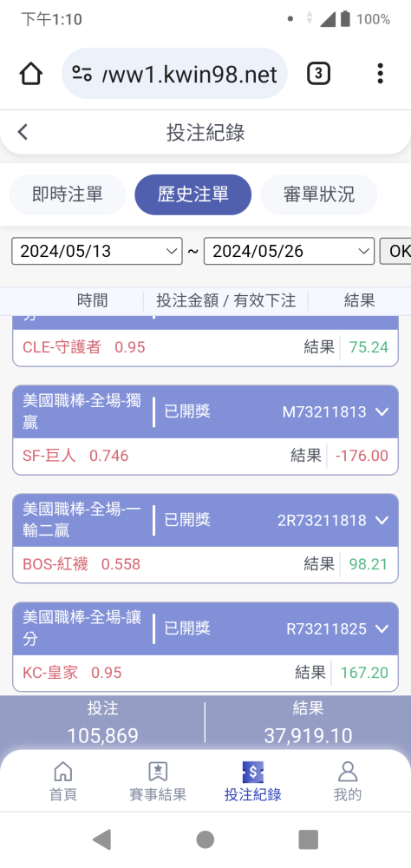Open the browser tab switcher showing 3
This screenshot has width=411, height=868.
(x=318, y=74)
